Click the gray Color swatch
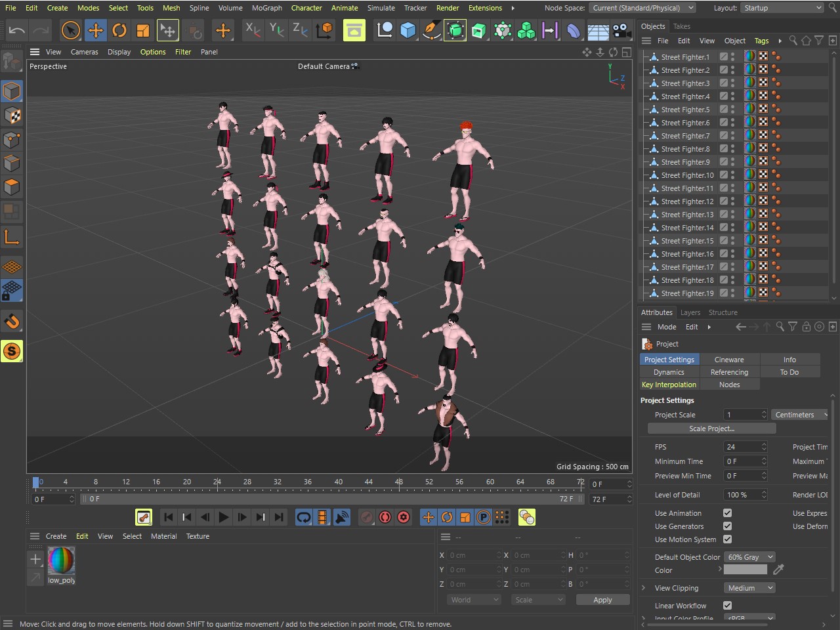Viewport: 840px width, 630px height. click(x=745, y=570)
